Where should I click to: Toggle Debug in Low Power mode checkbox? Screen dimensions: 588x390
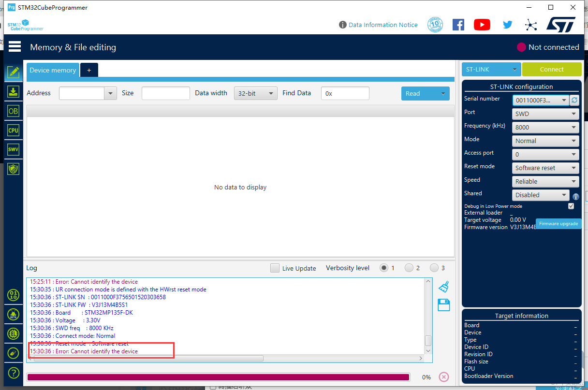(571, 206)
